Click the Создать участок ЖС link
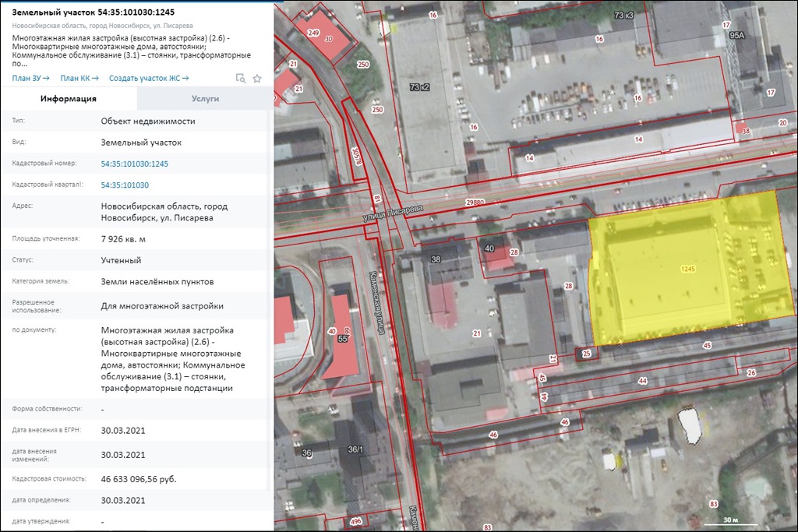 [149, 78]
